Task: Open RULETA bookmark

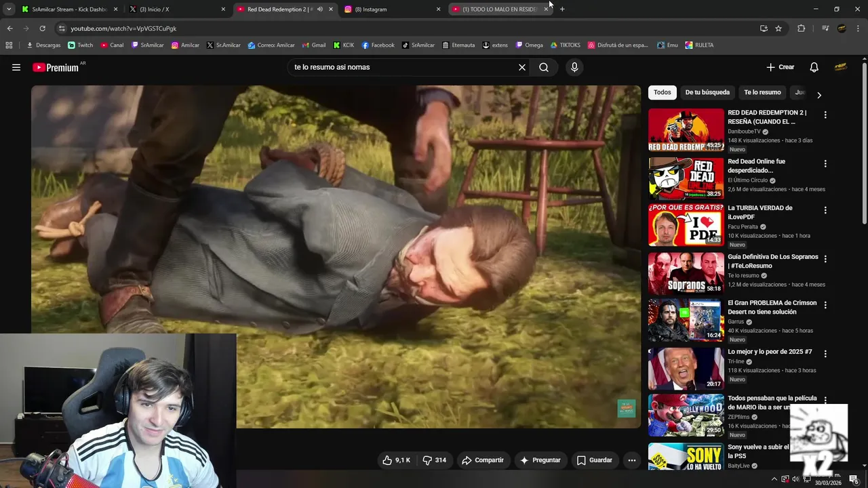Action: click(699, 45)
